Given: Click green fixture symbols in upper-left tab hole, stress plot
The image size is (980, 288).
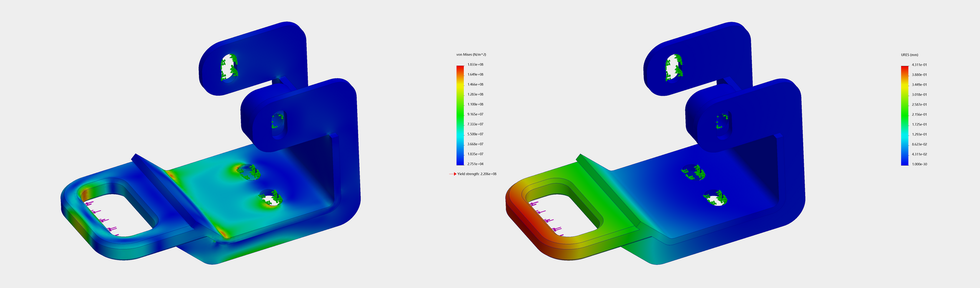Looking at the screenshot, I should tap(229, 67).
